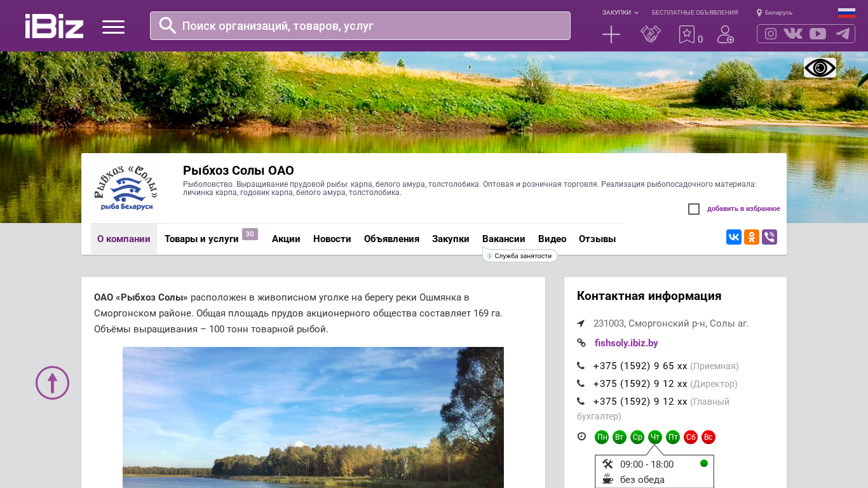Open the Объявления tab
Image resolution: width=868 pixels, height=488 pixels.
click(391, 239)
